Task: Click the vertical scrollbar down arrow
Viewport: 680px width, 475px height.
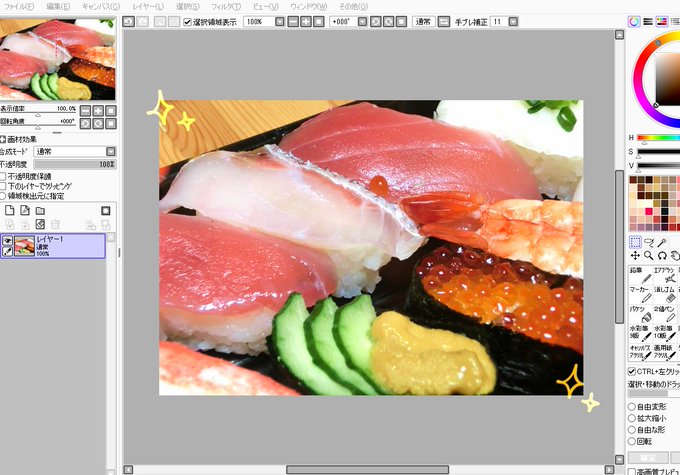Action: pyautogui.click(x=619, y=459)
